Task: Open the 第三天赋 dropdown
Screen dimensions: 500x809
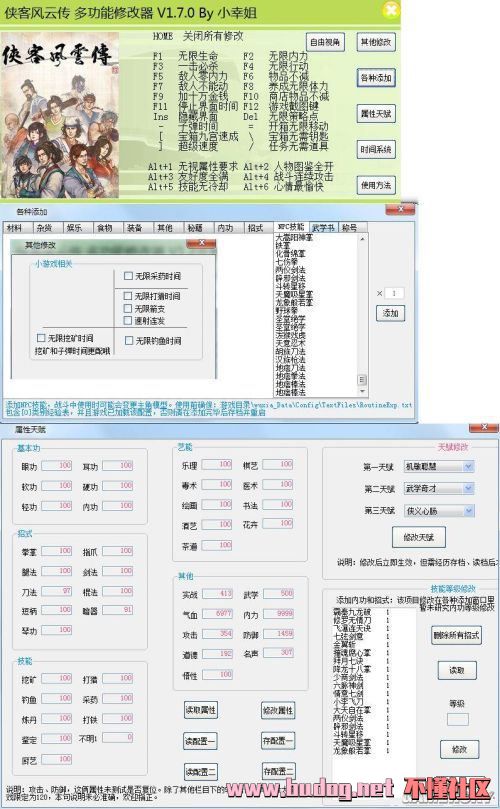Action: tap(468, 511)
